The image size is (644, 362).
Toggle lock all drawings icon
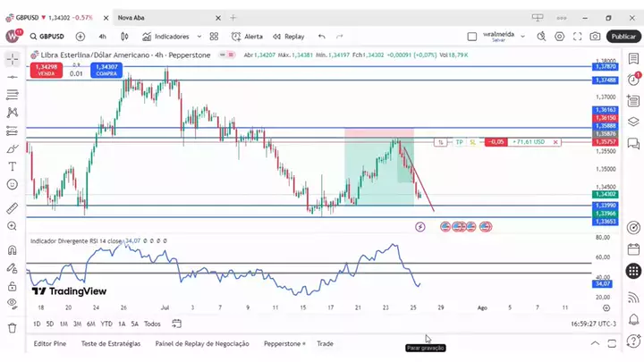coord(13,286)
